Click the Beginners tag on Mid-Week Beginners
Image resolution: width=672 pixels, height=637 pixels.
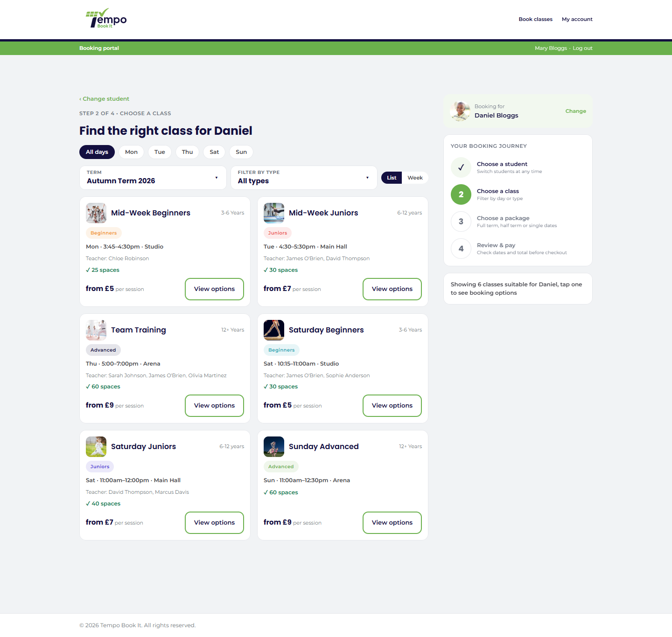pos(104,233)
